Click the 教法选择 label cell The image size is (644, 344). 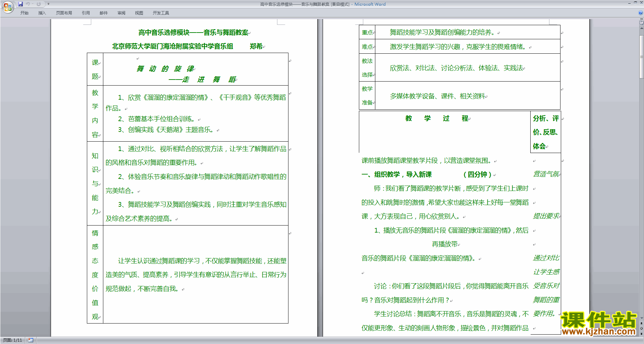click(x=367, y=67)
